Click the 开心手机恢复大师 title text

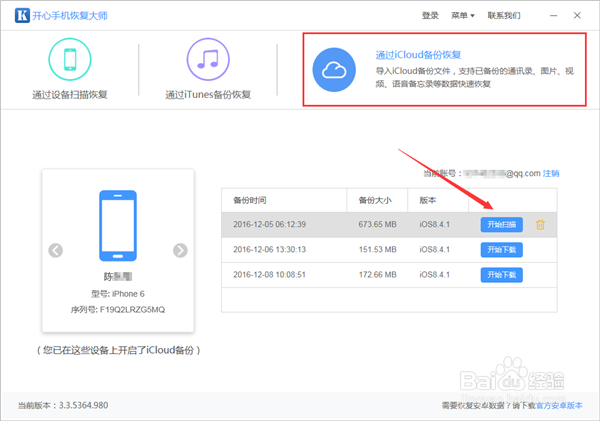tap(70, 16)
